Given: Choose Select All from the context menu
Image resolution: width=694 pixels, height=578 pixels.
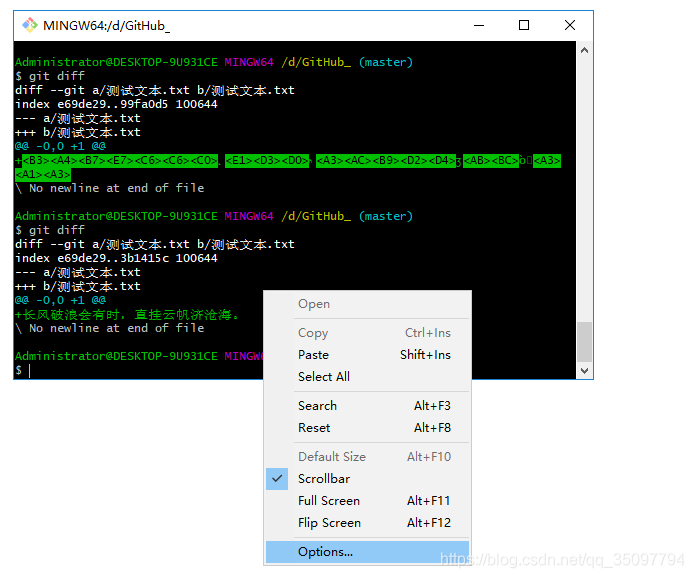Looking at the screenshot, I should pyautogui.click(x=367, y=377).
